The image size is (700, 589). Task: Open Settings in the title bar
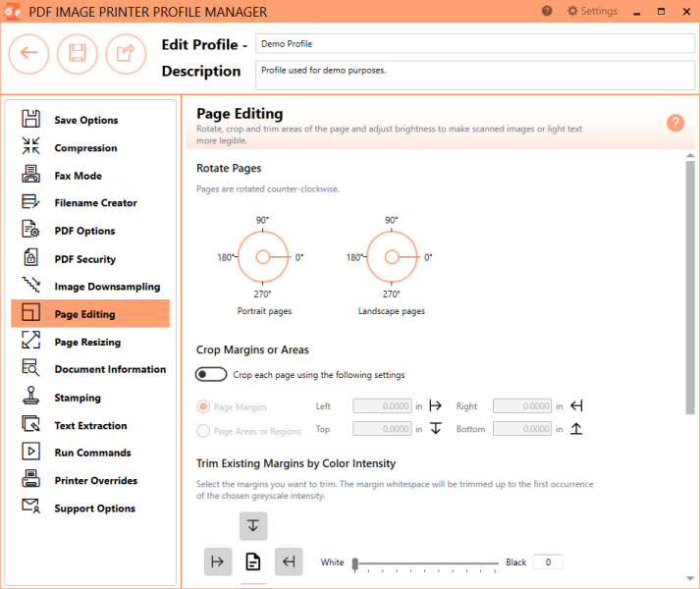[592, 11]
